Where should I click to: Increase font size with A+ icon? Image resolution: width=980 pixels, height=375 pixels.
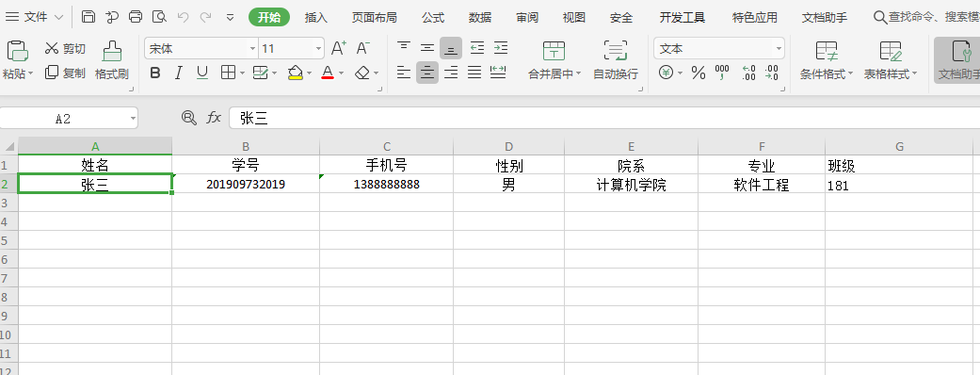(x=339, y=48)
